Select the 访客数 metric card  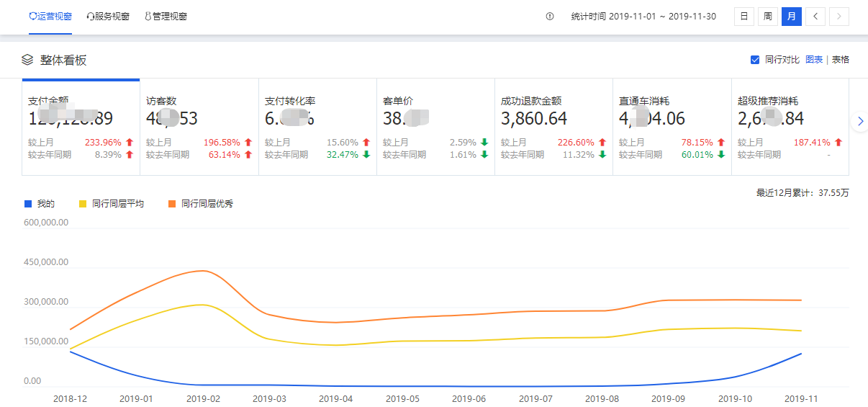[x=199, y=127]
